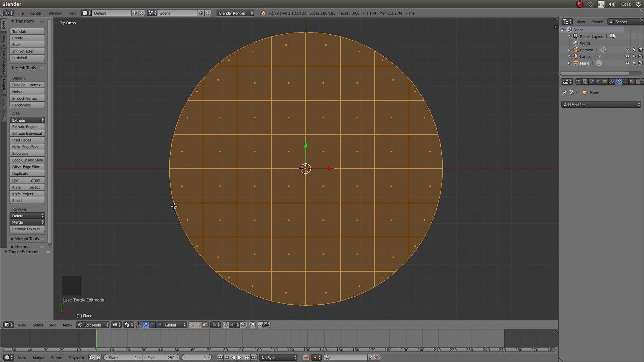644x362 pixels.
Task: Toggle Plane selectability arrow in outliner
Action: (634, 63)
